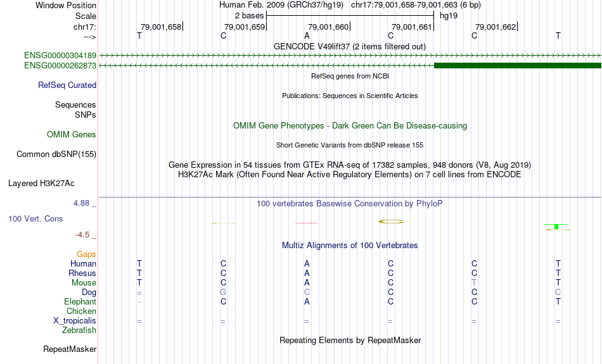Click the 100 vertebrates Basewise Conservation title
This screenshot has width=602, height=364.
[350, 204]
